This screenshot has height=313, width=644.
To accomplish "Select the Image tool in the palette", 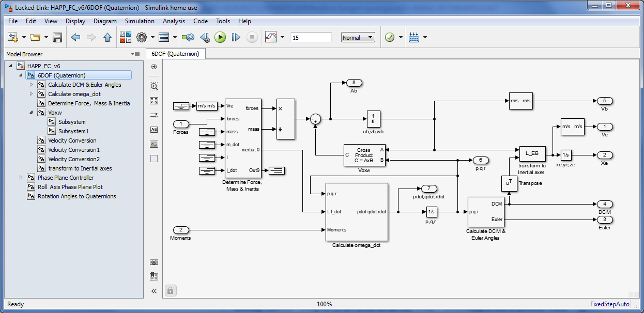I will click(x=154, y=144).
